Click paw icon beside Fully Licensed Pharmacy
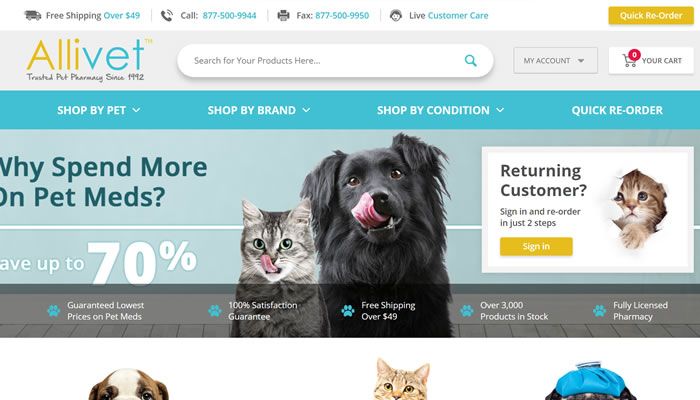Image resolution: width=700 pixels, height=400 pixels. point(599,311)
